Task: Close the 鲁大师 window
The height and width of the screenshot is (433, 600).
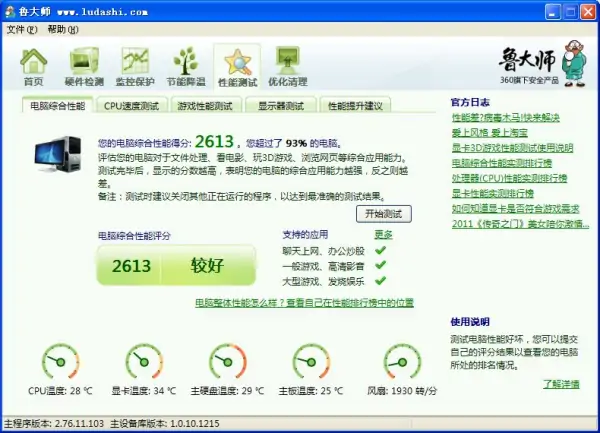Action: click(588, 12)
